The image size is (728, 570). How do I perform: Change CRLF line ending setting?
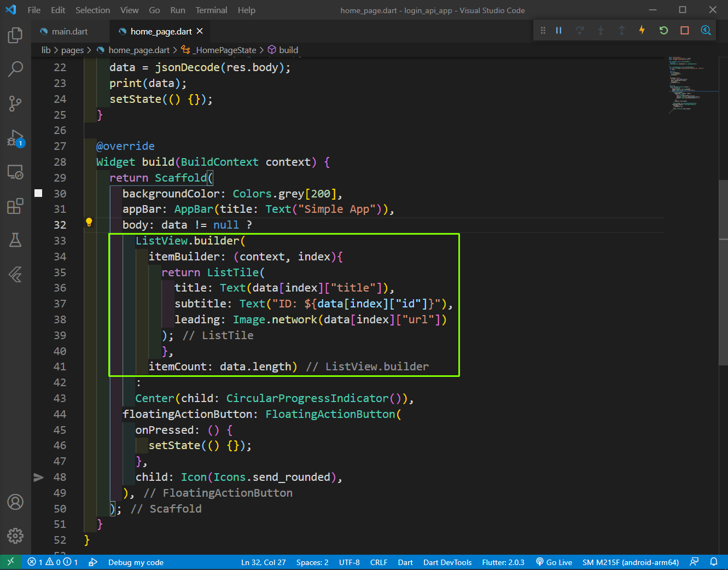pyautogui.click(x=378, y=562)
